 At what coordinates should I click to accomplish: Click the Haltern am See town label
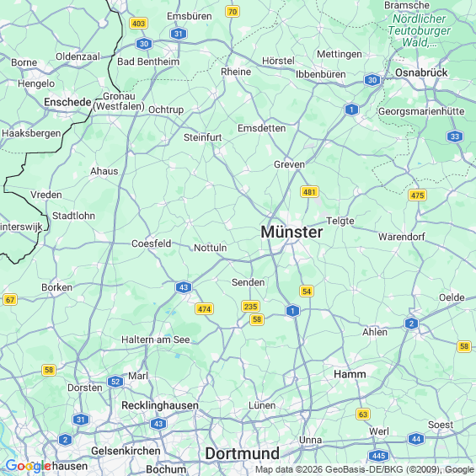(x=155, y=340)
